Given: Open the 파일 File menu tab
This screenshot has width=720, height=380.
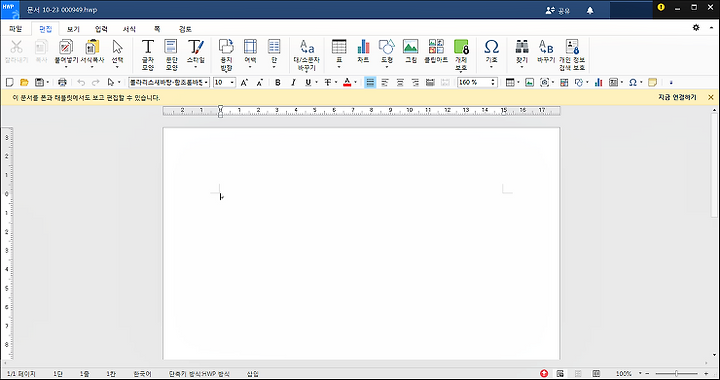Looking at the screenshot, I should point(16,29).
